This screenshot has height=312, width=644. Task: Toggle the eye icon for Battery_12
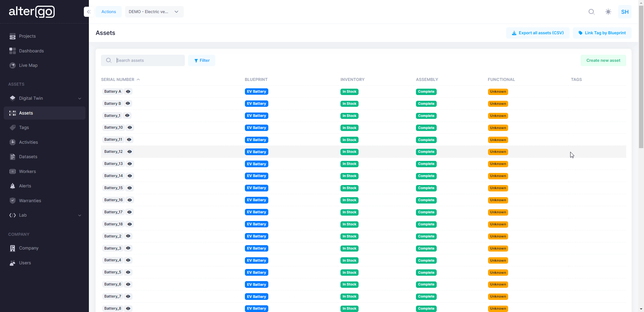click(x=130, y=152)
